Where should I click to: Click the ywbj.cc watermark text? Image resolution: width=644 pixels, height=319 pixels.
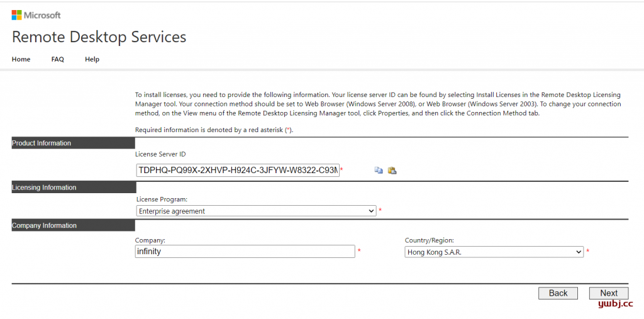(616, 304)
